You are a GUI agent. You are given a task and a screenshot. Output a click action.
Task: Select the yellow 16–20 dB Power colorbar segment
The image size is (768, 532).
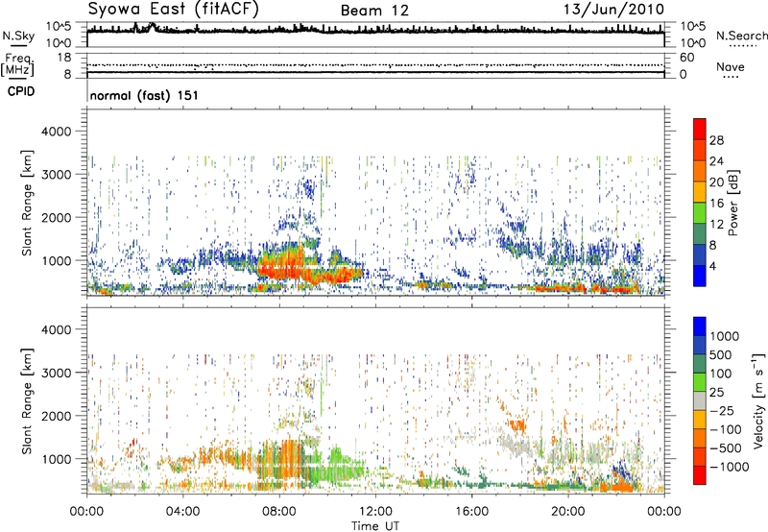tap(700, 192)
